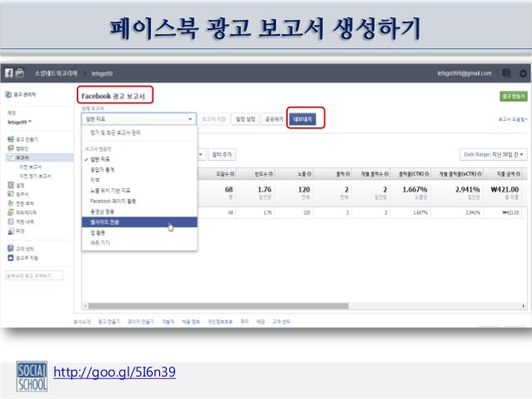Image resolution: width=532 pixels, height=399 pixels.
Task: Click the 광고주 지원 sidebar icon
Action: pyautogui.click(x=11, y=257)
